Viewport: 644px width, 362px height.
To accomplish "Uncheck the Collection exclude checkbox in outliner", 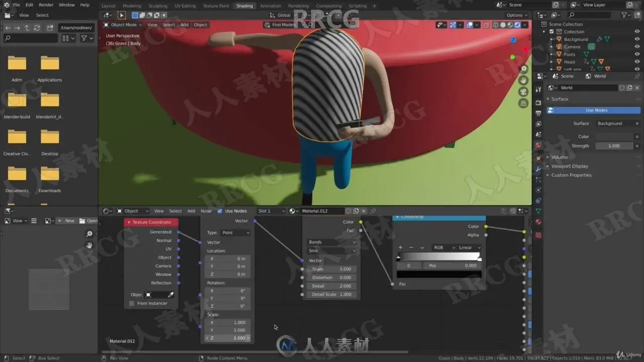I will [x=551, y=32].
